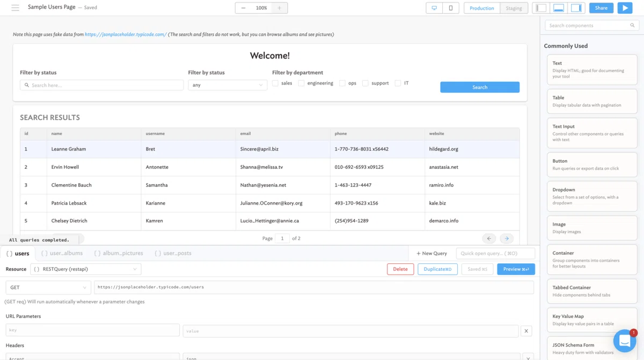This screenshot has width=644, height=360.
Task: Switch to mobile preview icon
Action: point(451,8)
